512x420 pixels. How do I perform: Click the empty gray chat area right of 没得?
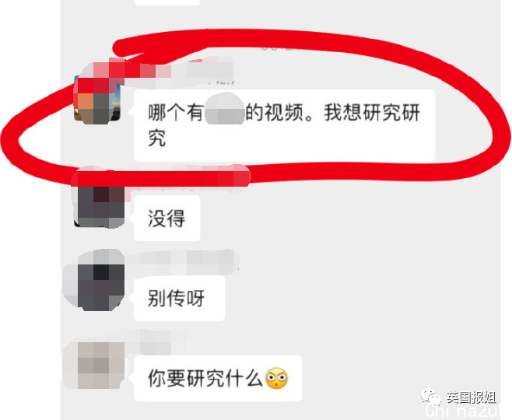click(349, 218)
